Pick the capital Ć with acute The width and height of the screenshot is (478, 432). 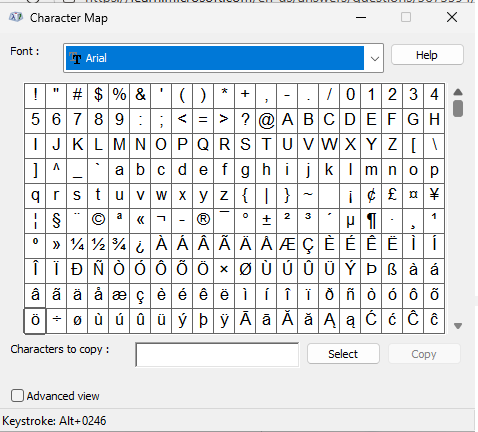point(371,320)
